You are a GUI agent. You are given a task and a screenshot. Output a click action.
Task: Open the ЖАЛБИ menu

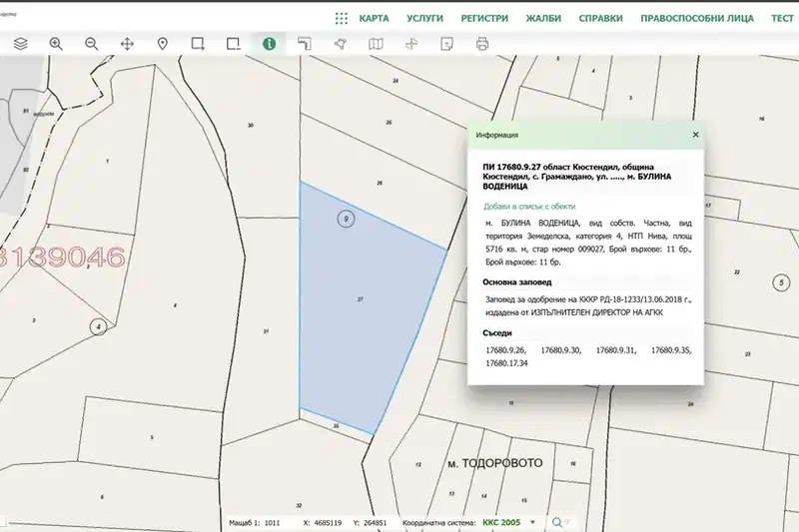pos(543,18)
